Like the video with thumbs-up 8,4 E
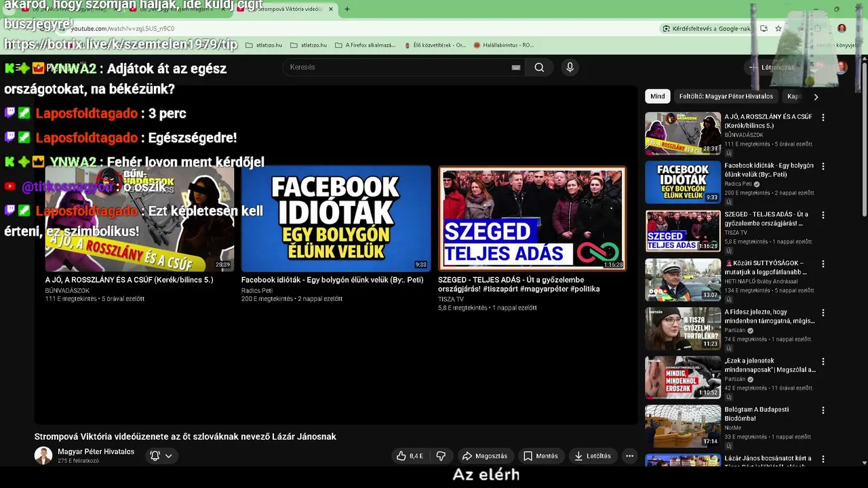This screenshot has width=868, height=488. click(412, 456)
